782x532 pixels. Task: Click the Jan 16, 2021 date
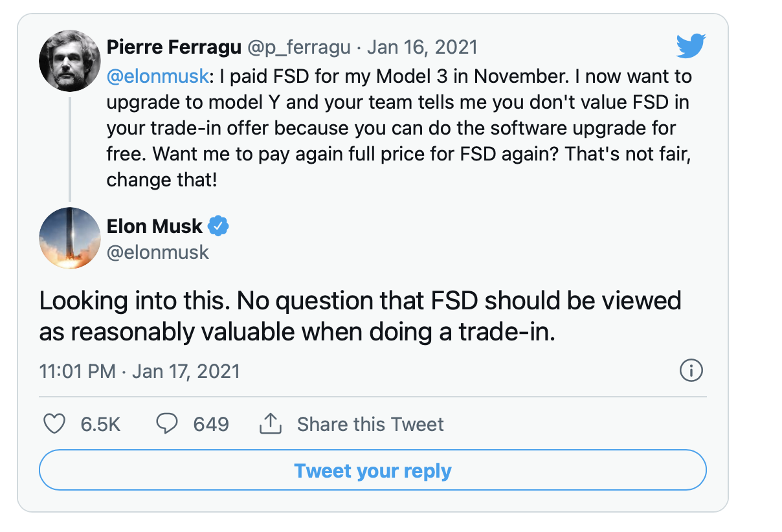[x=422, y=47]
